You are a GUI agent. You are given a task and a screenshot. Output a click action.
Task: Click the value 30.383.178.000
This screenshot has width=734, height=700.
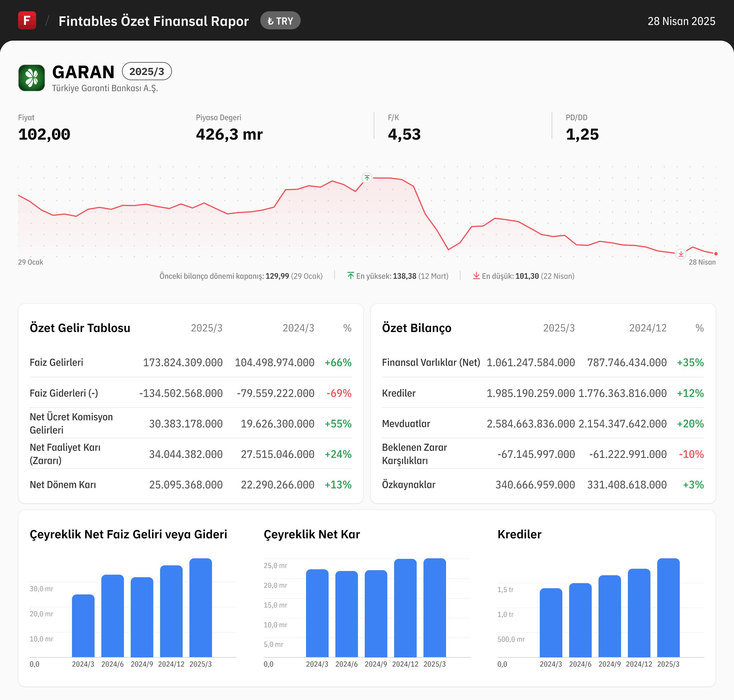click(x=186, y=423)
